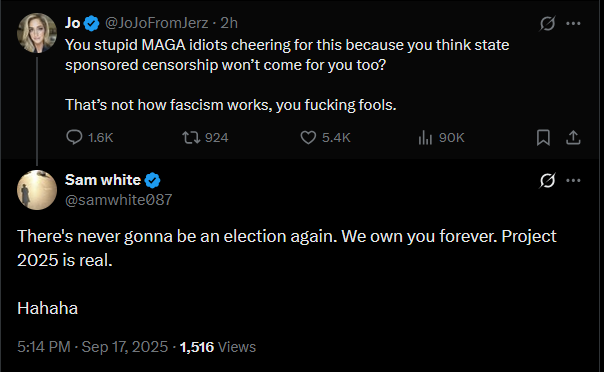
Task: Click the Sam white display name
Action: tap(103, 180)
